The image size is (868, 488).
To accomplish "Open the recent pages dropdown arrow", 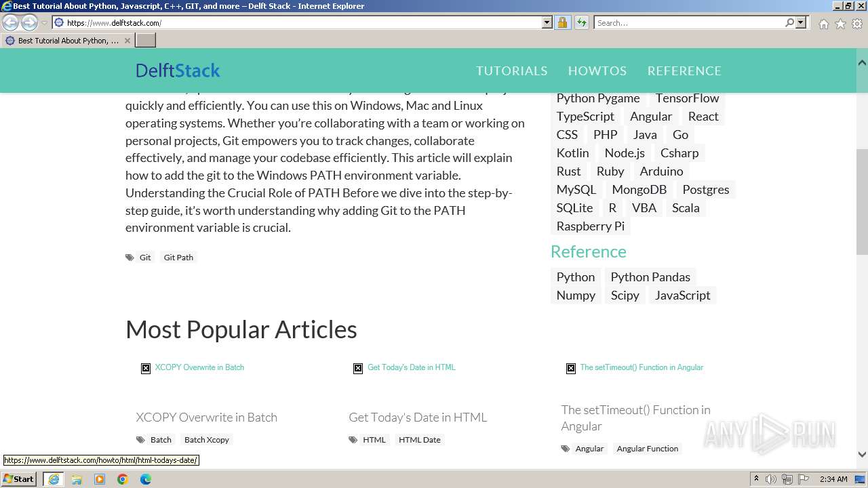I will coord(44,23).
